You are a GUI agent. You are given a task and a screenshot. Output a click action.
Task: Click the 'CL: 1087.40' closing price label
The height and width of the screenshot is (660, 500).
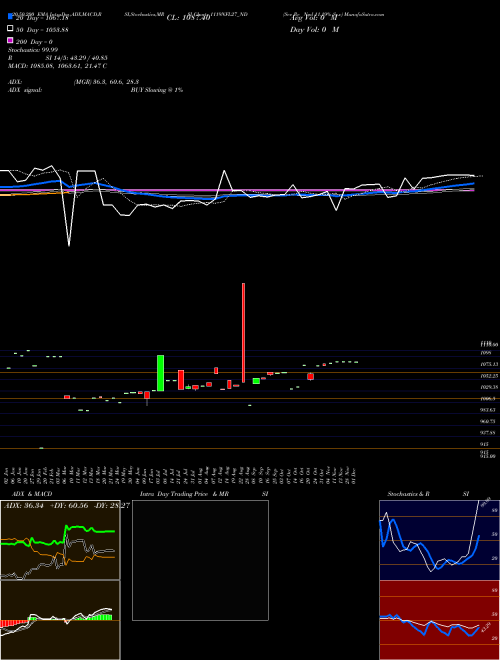[x=188, y=18]
